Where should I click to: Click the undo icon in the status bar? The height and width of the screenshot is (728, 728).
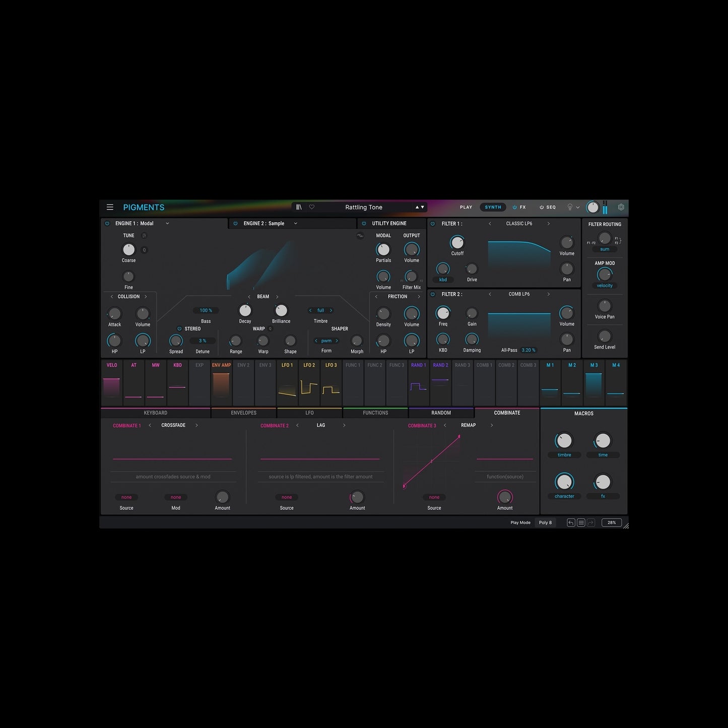571,522
